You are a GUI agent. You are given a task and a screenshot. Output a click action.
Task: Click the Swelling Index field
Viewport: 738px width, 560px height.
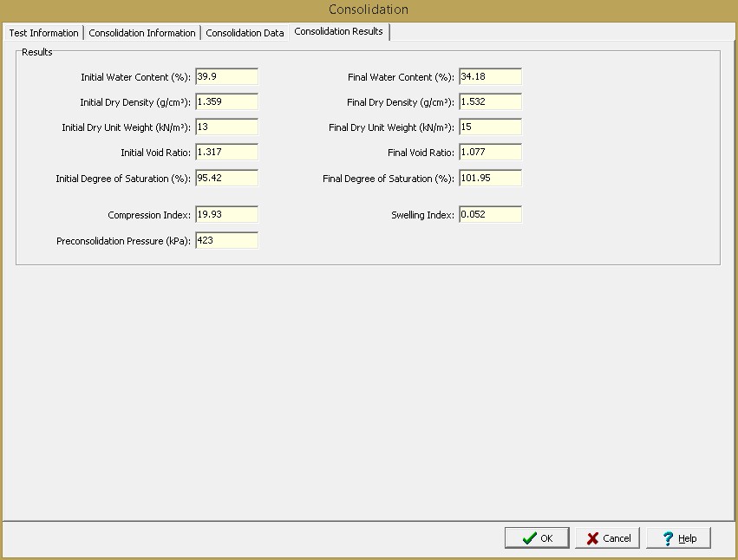click(x=491, y=215)
